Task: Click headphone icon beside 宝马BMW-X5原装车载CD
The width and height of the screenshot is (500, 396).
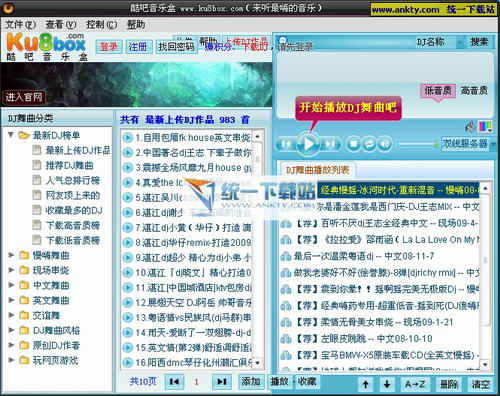Action: pos(286,355)
